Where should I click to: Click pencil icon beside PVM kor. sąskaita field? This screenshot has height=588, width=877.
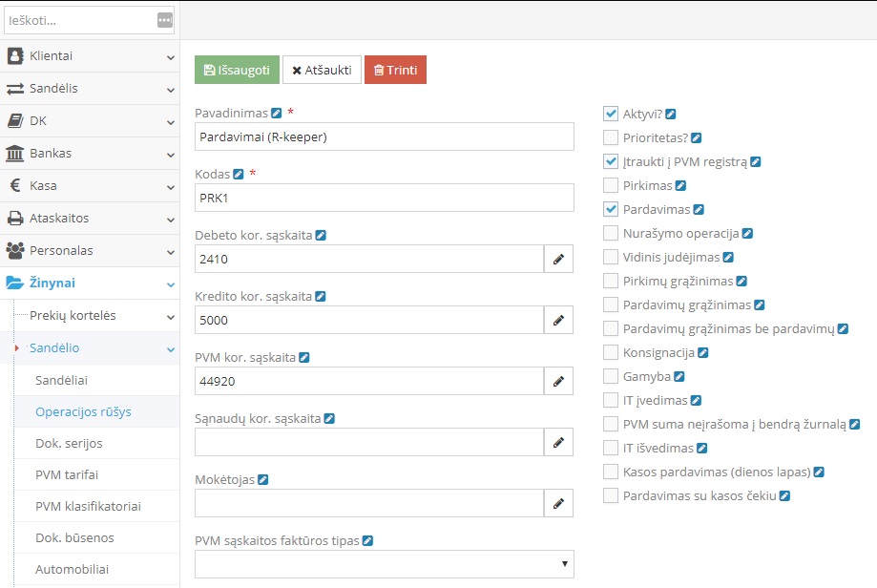(x=558, y=381)
